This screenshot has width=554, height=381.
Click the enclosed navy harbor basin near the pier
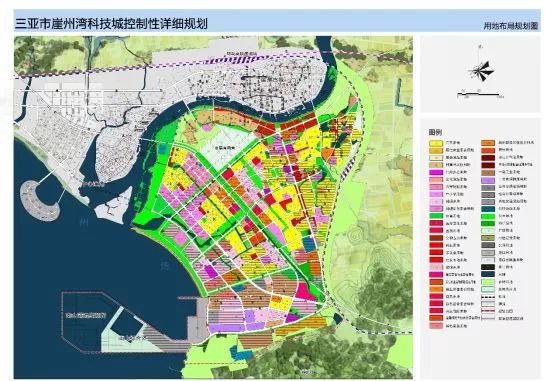coord(126,324)
